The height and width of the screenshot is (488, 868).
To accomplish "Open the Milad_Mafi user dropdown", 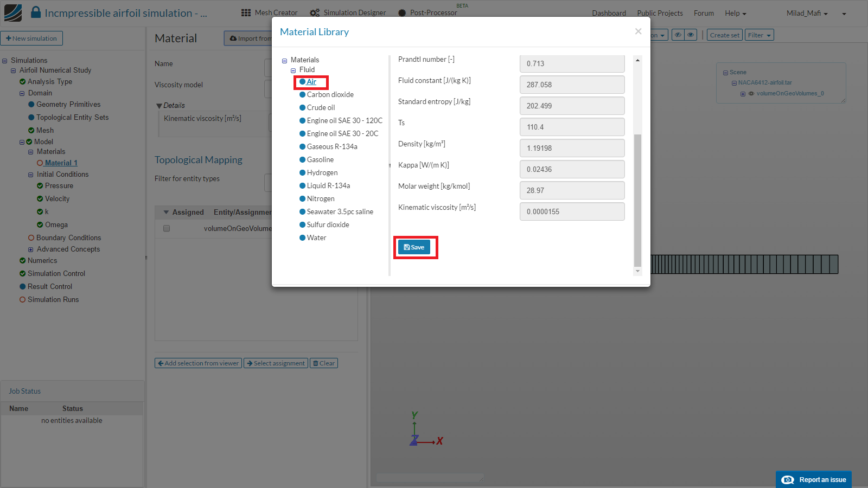I will point(807,13).
